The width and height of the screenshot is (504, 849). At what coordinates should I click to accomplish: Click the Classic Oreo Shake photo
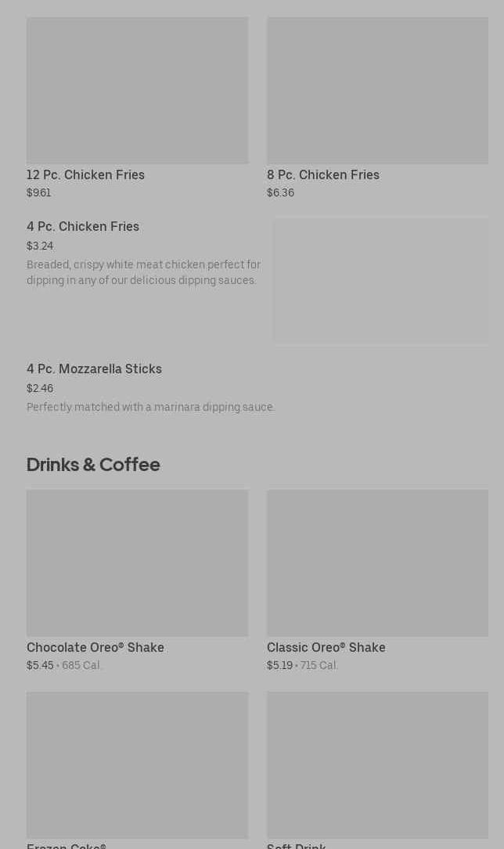[x=377, y=563]
